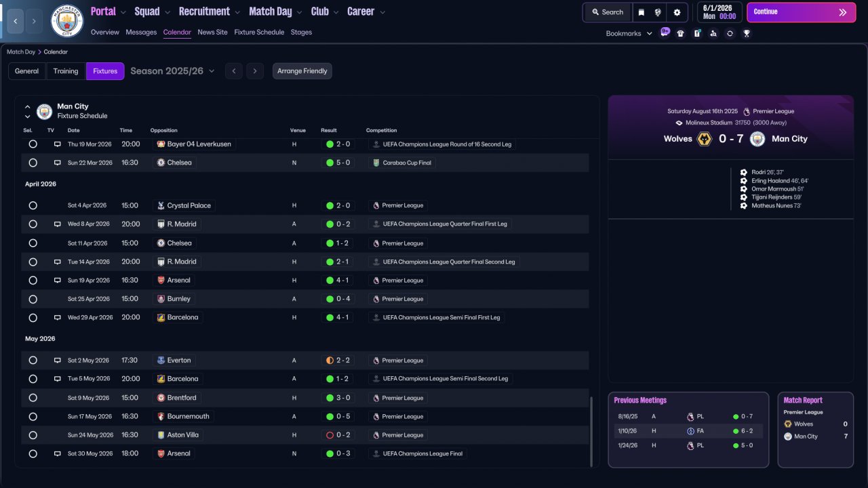Click the Bournemouth club crest

click(161, 417)
